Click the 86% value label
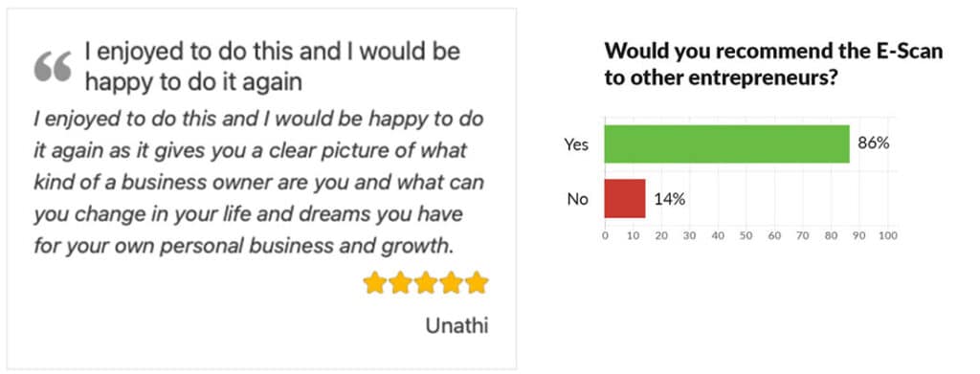The height and width of the screenshot is (374, 980). coord(873,143)
